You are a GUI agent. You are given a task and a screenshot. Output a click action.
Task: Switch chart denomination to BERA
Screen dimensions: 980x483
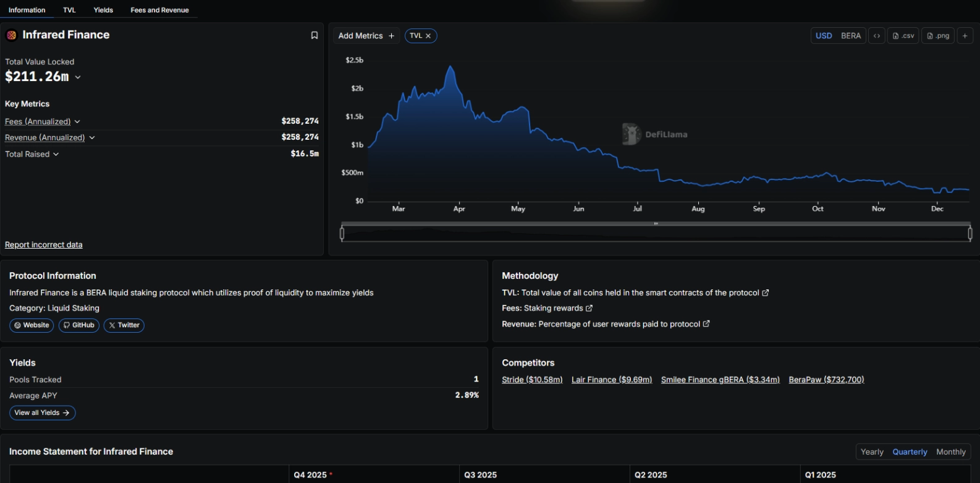tap(850, 36)
